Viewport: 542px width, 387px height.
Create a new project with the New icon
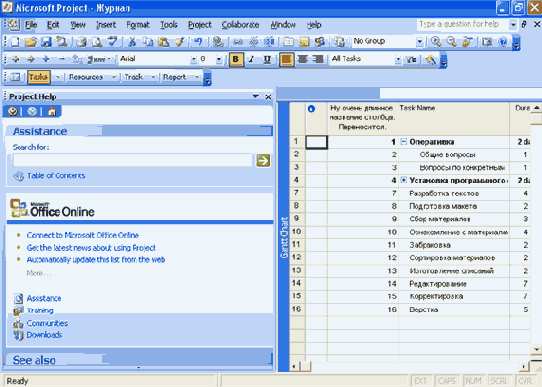click(x=15, y=42)
